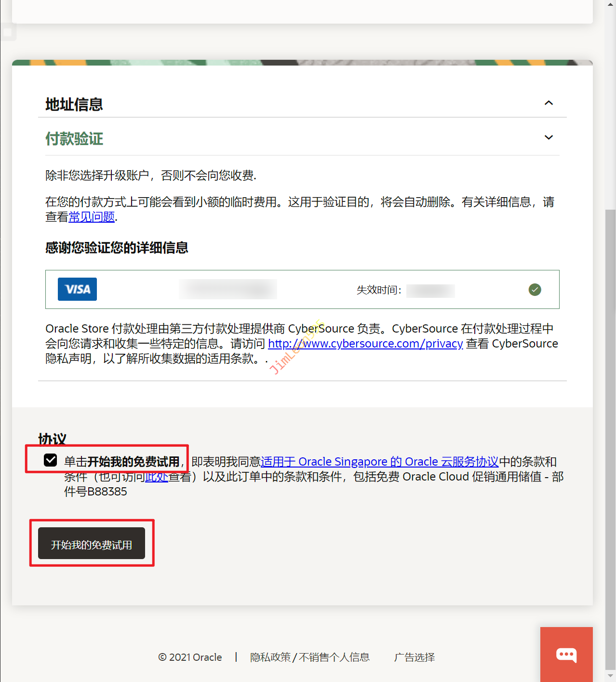Click the 地址信息 section heading
The width and height of the screenshot is (616, 682).
(x=74, y=105)
